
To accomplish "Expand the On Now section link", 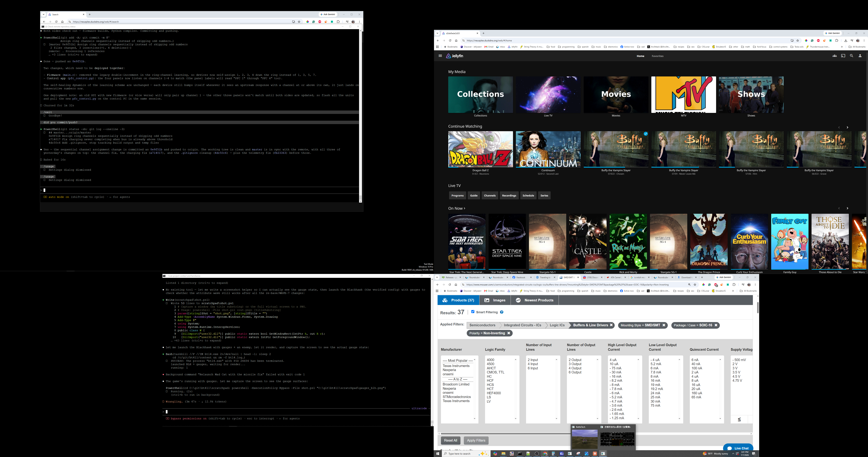I will point(457,208).
